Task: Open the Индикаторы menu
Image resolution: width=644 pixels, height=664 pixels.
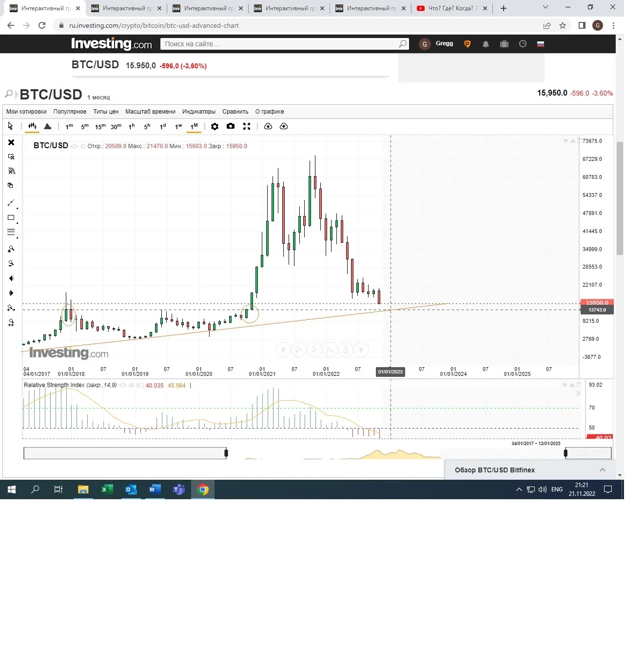Action: point(199,112)
